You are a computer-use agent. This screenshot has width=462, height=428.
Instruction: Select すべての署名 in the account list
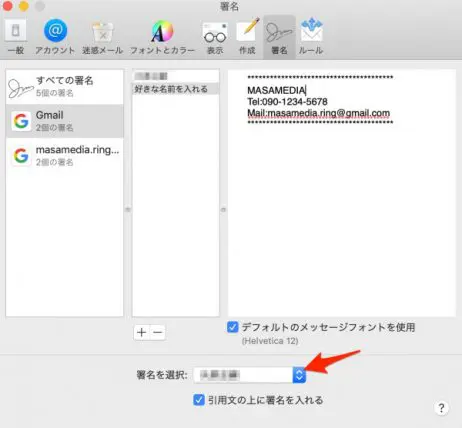(x=65, y=87)
